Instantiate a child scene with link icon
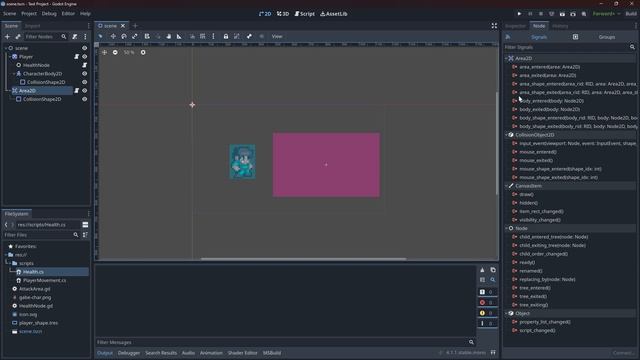Viewport: 640px width, 360px height. point(18,37)
